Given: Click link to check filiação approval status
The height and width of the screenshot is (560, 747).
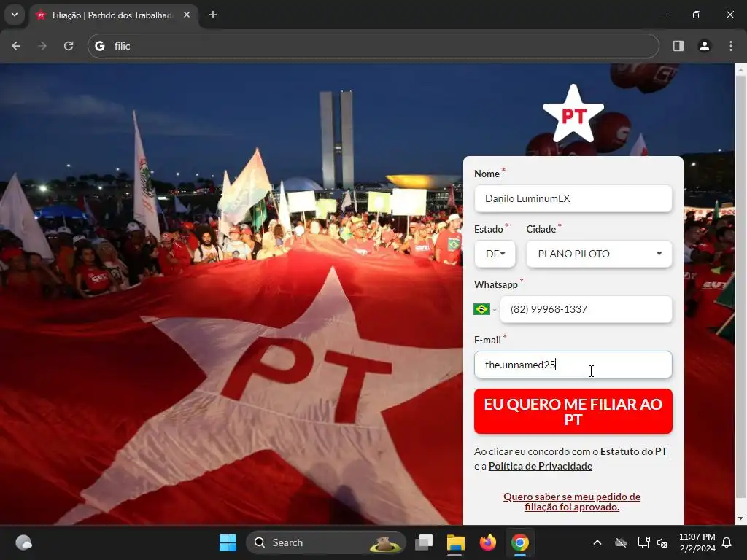Looking at the screenshot, I should (572, 502).
